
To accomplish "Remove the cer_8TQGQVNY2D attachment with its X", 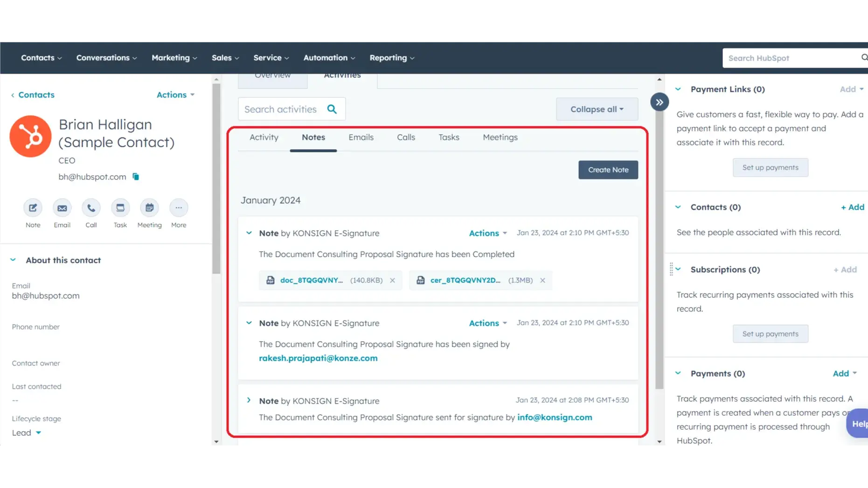I will (543, 280).
